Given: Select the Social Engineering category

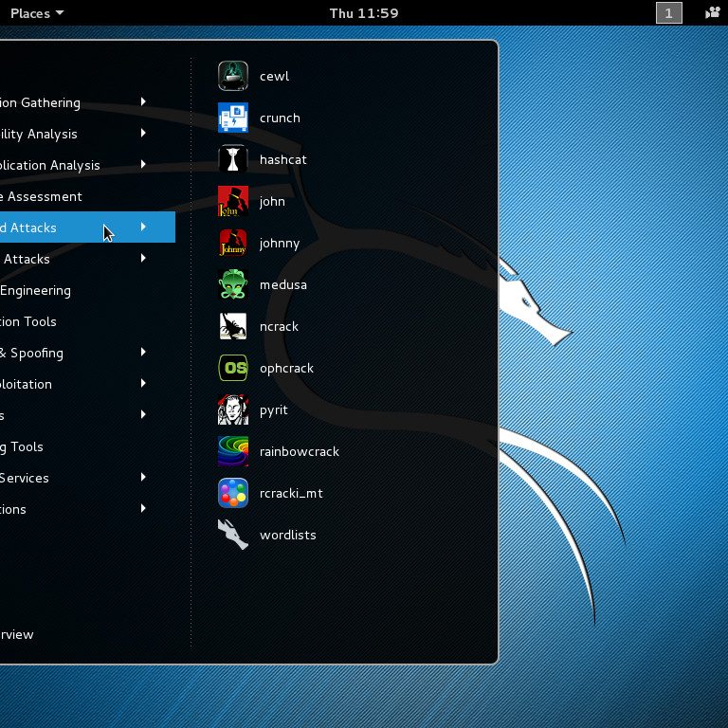Looking at the screenshot, I should pos(36,290).
